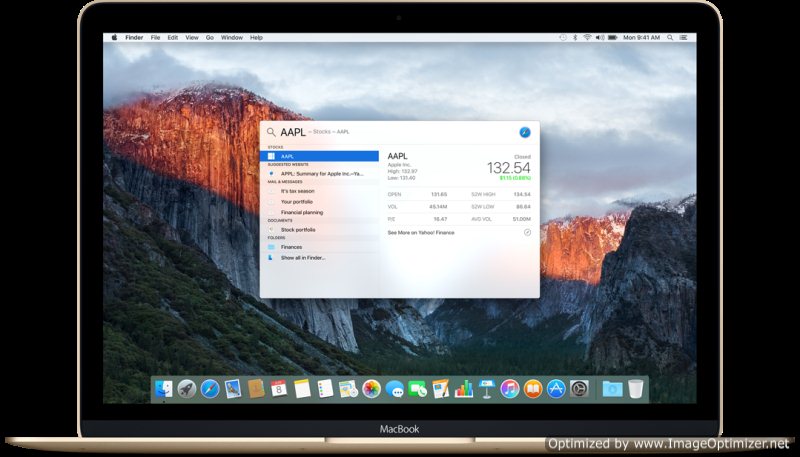The height and width of the screenshot is (457, 800).
Task: Select Your portfolio mail result
Action: click(319, 202)
